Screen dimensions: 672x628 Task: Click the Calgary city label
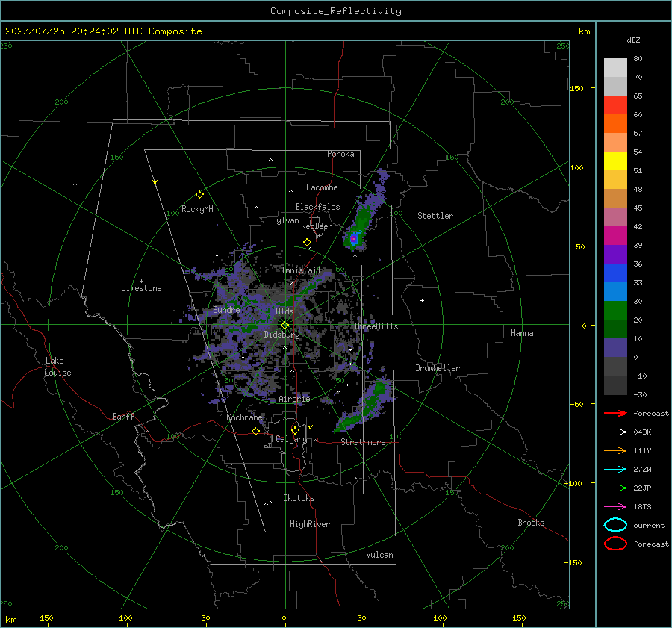pos(291,439)
